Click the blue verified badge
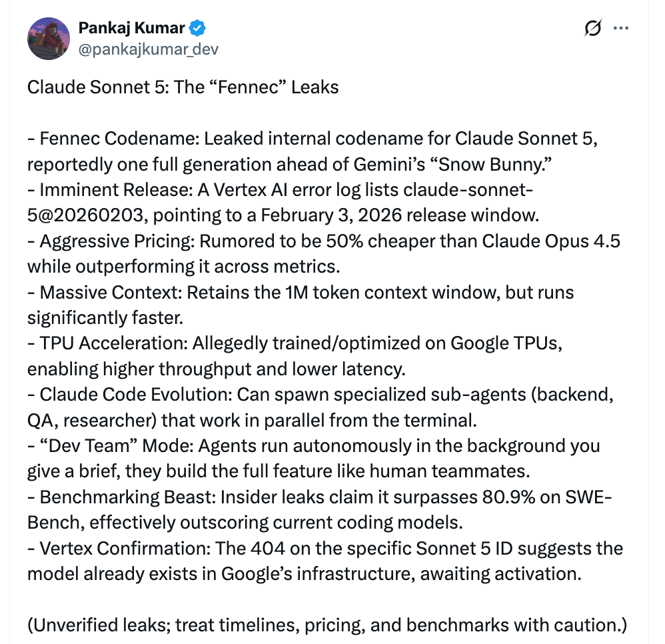Viewport: 665px width, 644px height. click(x=198, y=28)
